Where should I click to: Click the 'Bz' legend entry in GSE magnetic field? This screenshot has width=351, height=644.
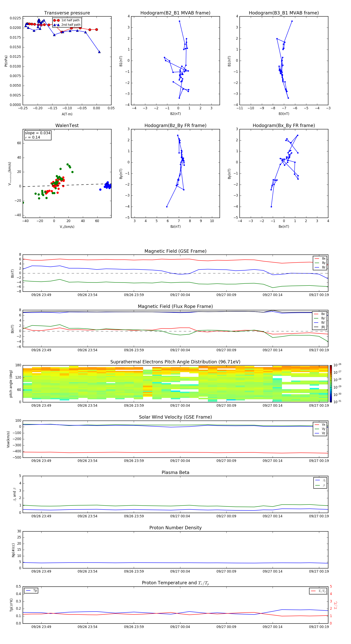point(320,267)
